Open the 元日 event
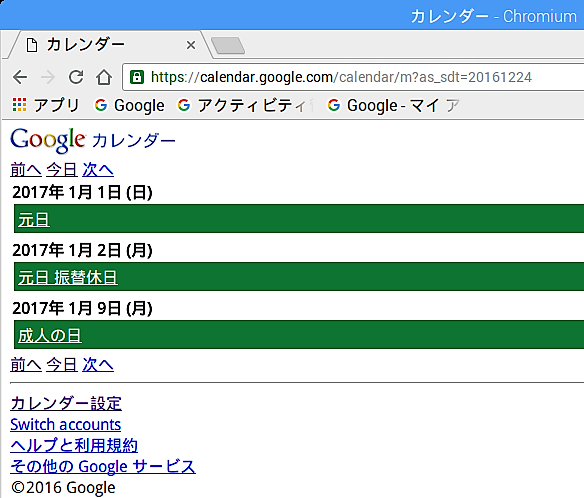Viewport: 584px width, 498px height. [34, 219]
